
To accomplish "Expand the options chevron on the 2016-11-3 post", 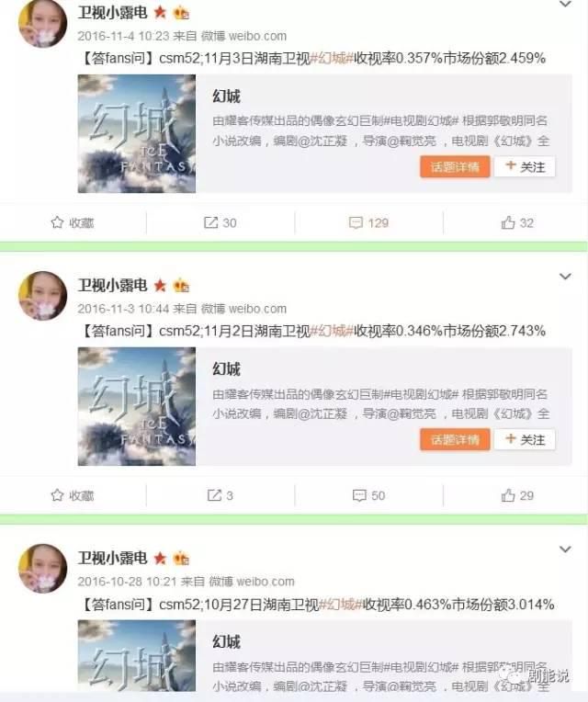I will [565, 277].
